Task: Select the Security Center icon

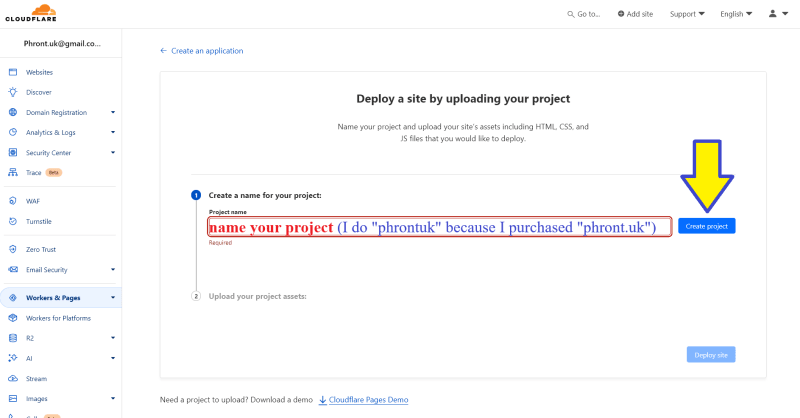Action: [13, 153]
